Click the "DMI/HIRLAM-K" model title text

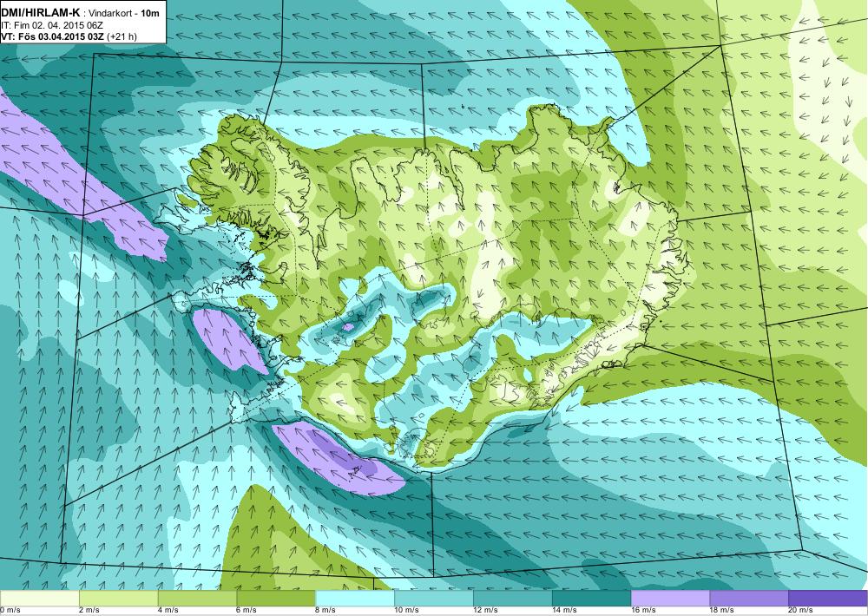click(41, 13)
